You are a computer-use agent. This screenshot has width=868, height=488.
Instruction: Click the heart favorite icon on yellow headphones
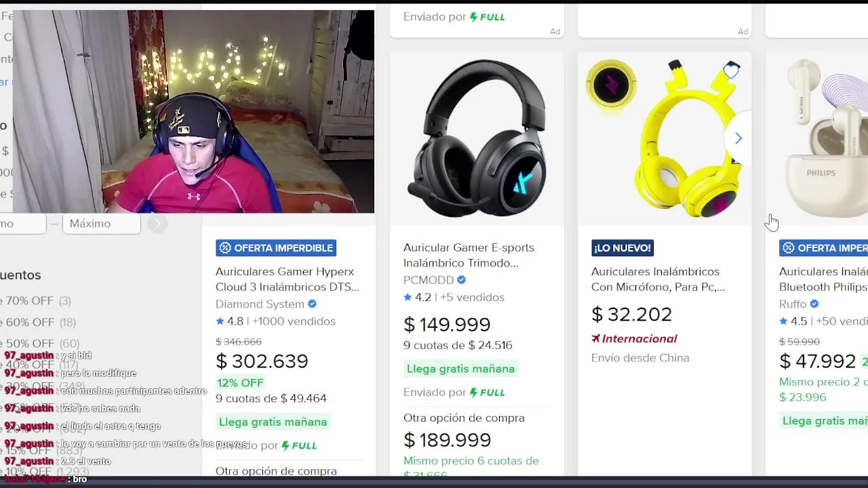[731, 70]
